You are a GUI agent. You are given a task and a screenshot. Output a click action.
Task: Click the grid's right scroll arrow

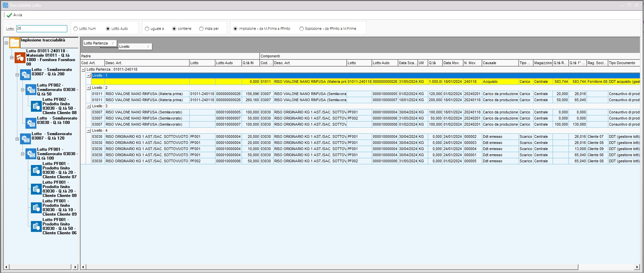[x=637, y=267]
